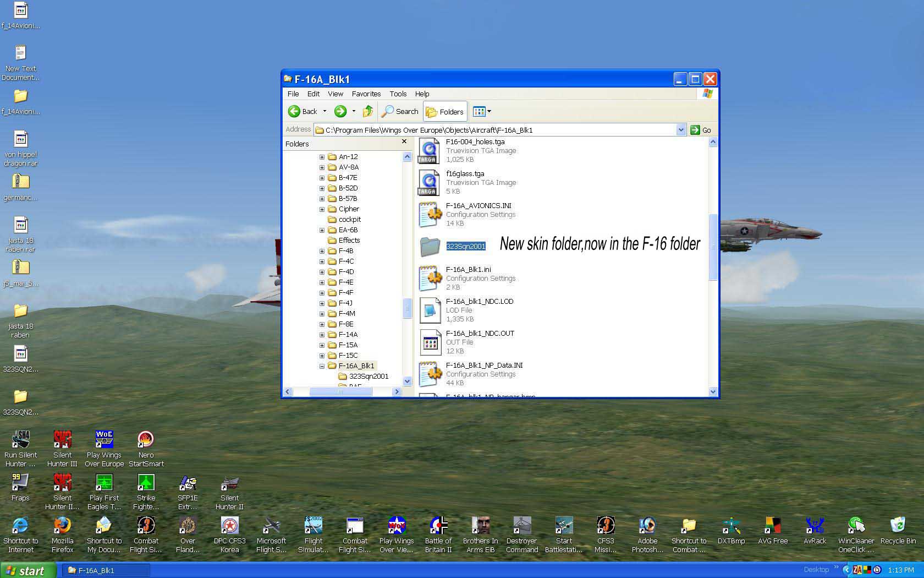Select the Battle of Britain II shortcut
Image resolution: width=924 pixels, height=578 pixels.
point(438,535)
